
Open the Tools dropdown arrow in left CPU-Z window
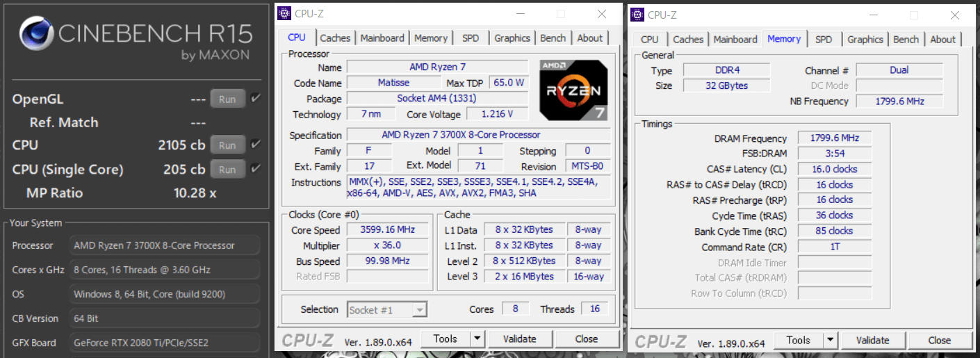click(x=477, y=339)
